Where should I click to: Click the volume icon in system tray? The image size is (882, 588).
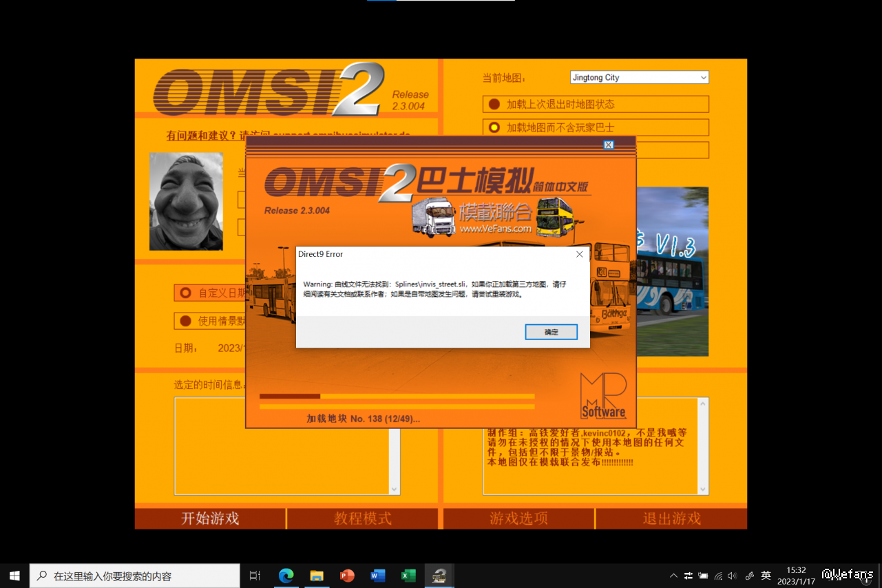tap(732, 576)
